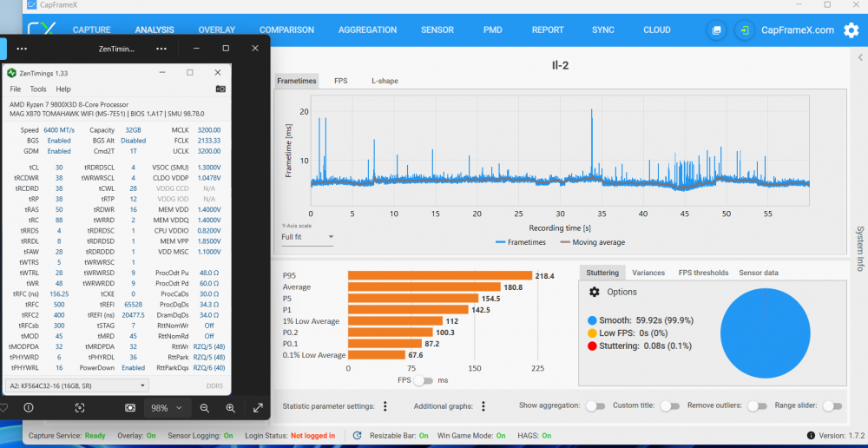This screenshot has height=448, width=868.
Task: Open CapFrameX settings gear
Action: click(851, 30)
